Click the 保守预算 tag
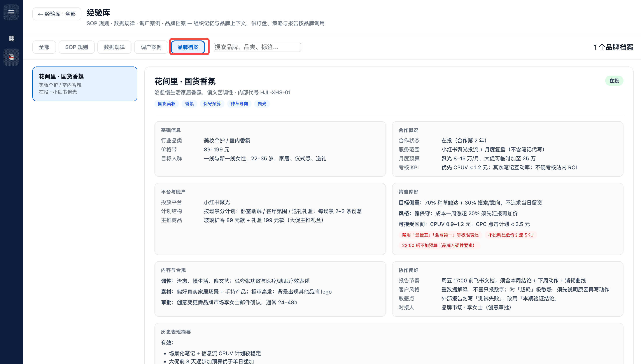This screenshot has height=364, width=641. pos(212,103)
